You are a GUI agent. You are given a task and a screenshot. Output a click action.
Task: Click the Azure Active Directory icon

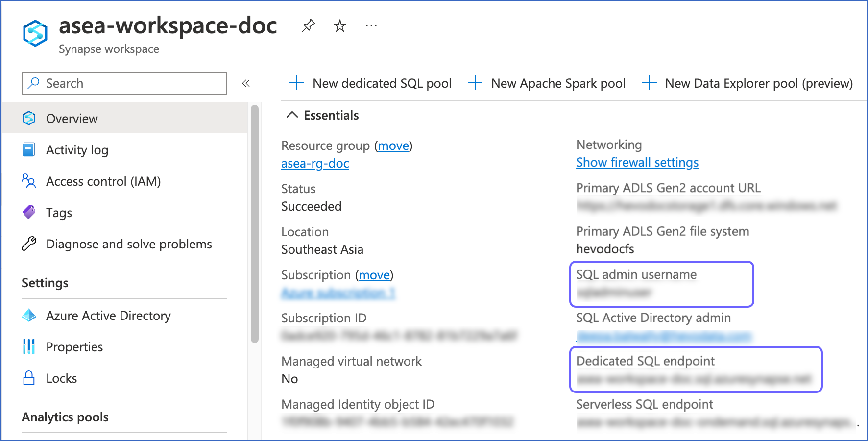point(29,315)
